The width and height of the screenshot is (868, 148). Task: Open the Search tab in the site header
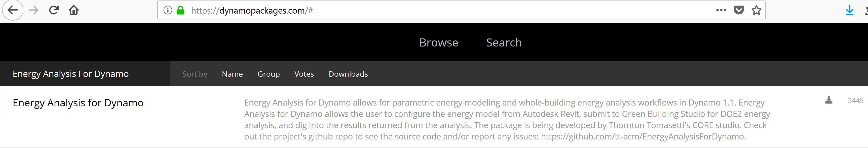coord(504,42)
